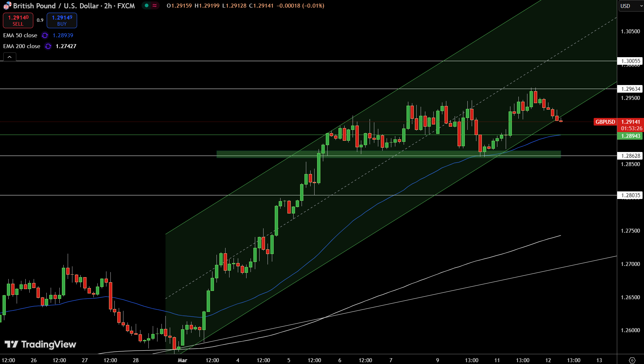Click the BUY button at 1.29149
Image resolution: width=644 pixels, height=364 pixels.
pos(62,20)
